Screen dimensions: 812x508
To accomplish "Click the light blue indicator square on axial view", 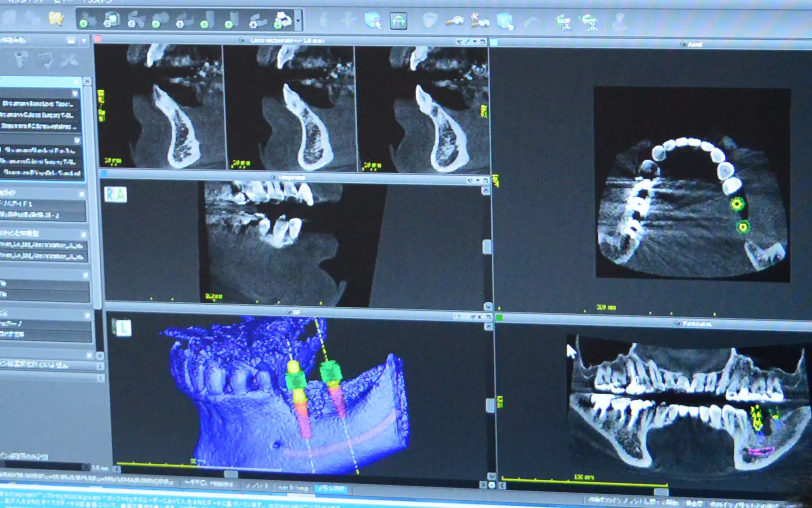I will [494, 42].
